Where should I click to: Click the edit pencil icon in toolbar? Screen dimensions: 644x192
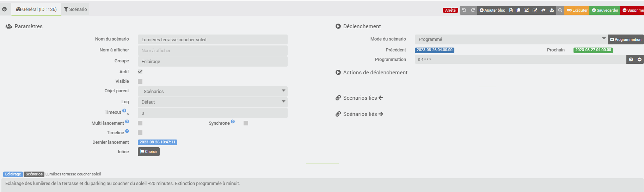point(535,10)
